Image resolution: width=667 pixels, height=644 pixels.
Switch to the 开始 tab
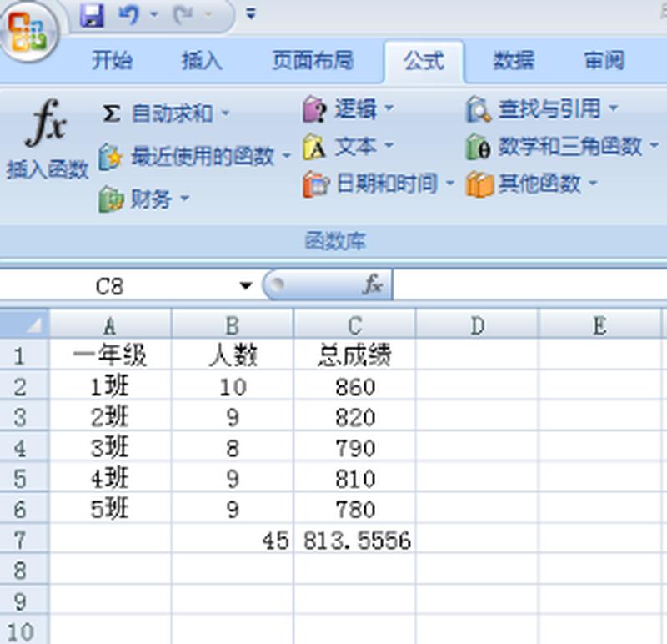[x=113, y=60]
